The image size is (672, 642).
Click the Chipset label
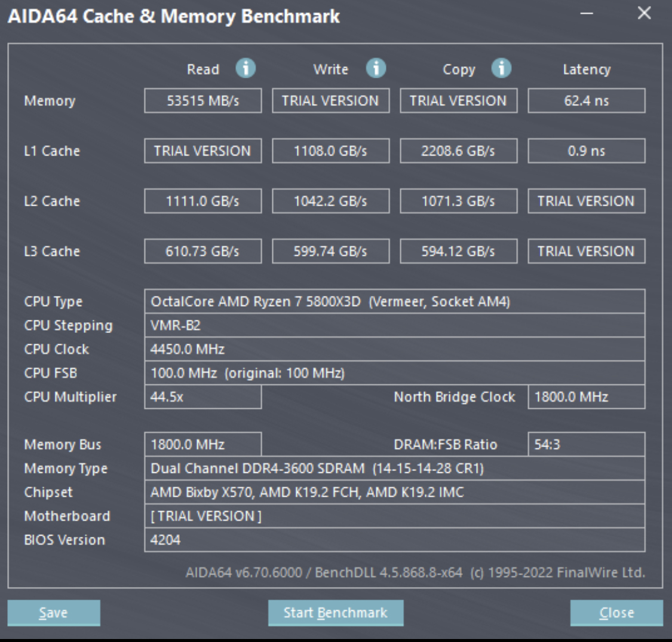coord(48,493)
